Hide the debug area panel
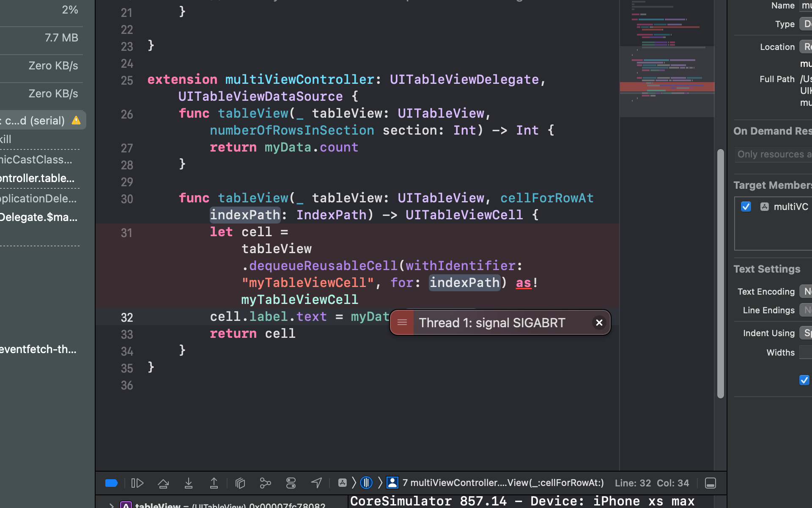 click(710, 483)
